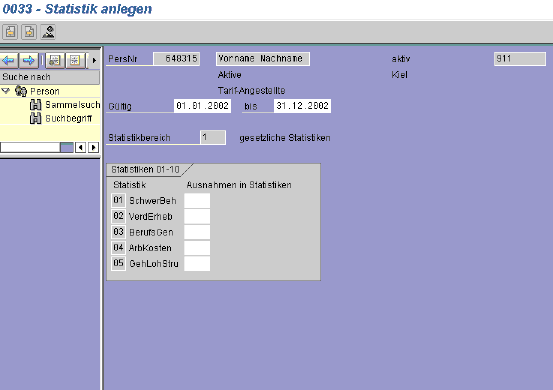Open Sammelsuche search help
The image size is (553, 390).
(73, 105)
